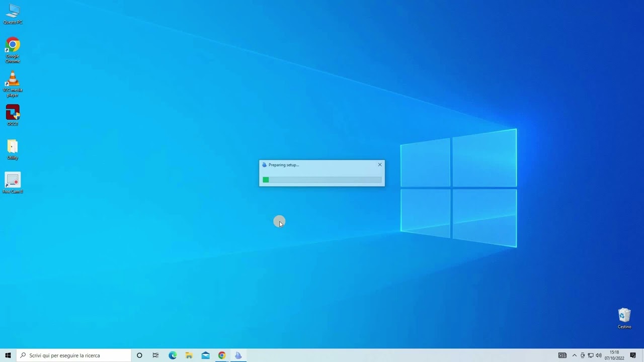This screenshot has width=644, height=362.
Task: Open the Cestino recycle bin
Action: click(624, 318)
